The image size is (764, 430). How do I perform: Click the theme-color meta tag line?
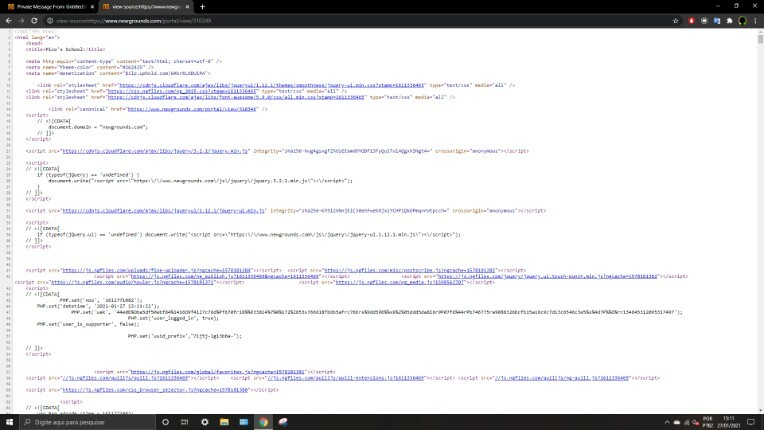click(90, 67)
